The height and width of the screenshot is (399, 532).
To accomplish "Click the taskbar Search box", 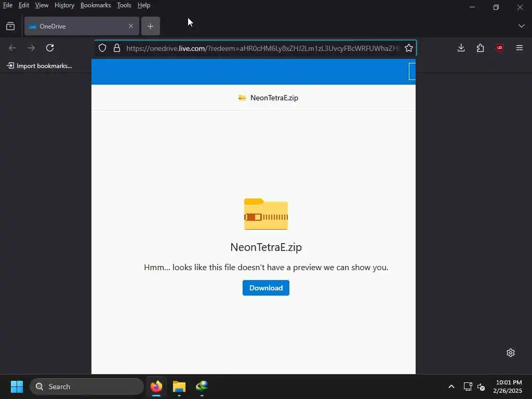I will (x=87, y=387).
